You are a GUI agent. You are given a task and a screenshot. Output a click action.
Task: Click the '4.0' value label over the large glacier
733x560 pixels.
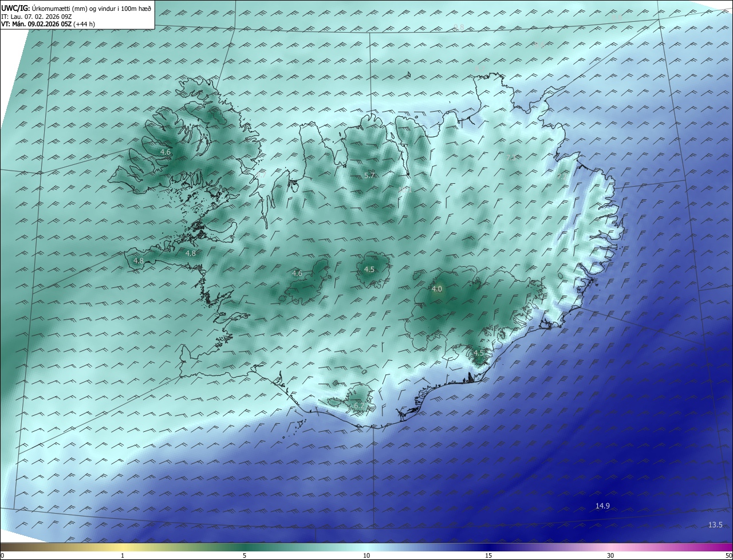click(x=437, y=289)
